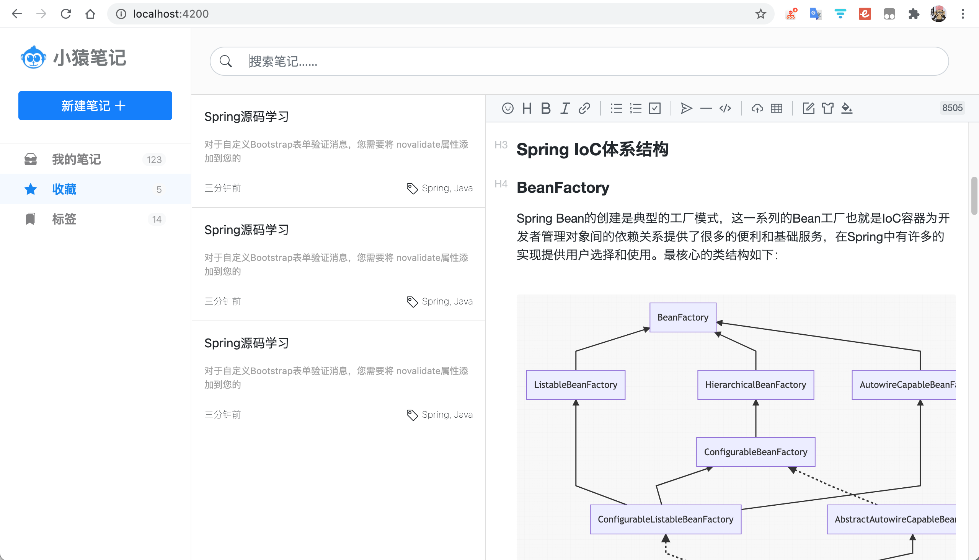Reload the page with the refresh icon
The height and width of the screenshot is (560, 979).
66,14
